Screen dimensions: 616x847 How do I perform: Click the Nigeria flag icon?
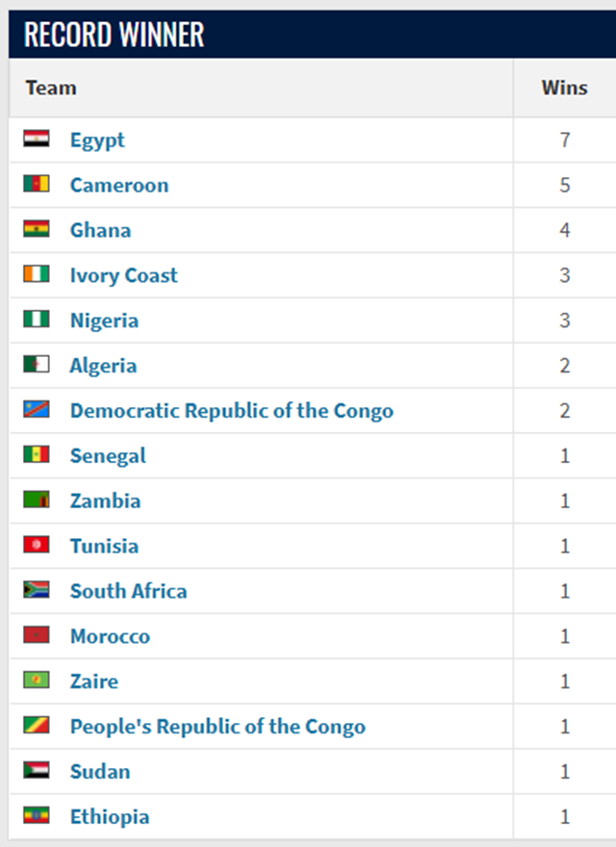click(x=37, y=320)
